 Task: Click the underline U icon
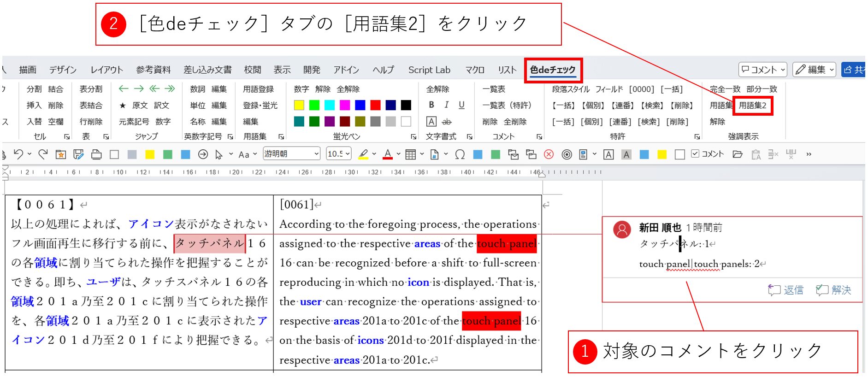coord(461,105)
